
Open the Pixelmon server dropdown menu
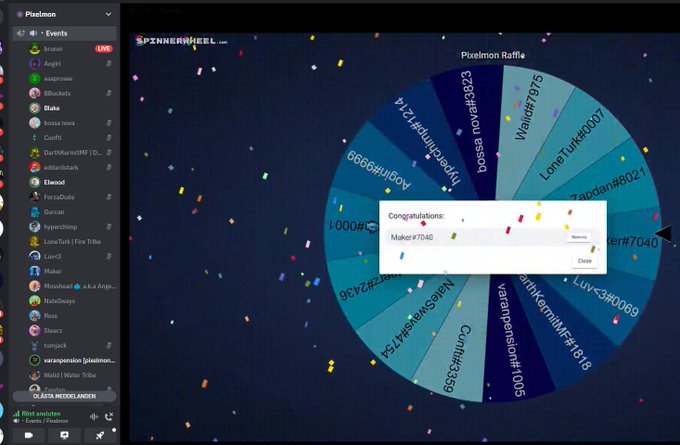coord(108,14)
